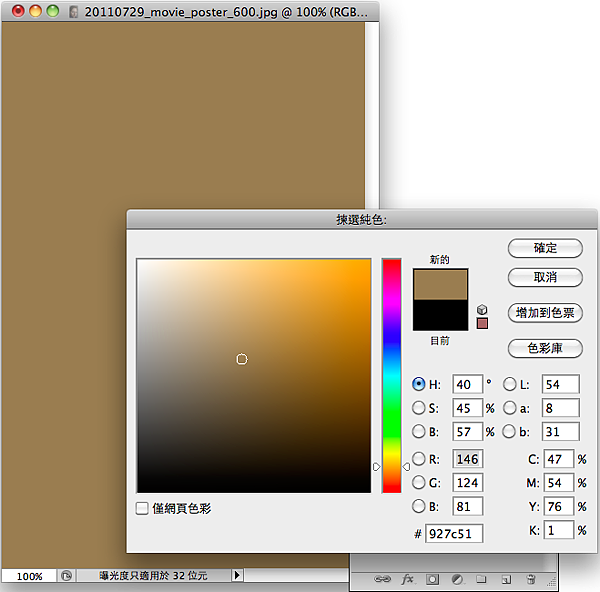Select the G green radio button
The height and width of the screenshot is (592, 600).
coord(419,482)
